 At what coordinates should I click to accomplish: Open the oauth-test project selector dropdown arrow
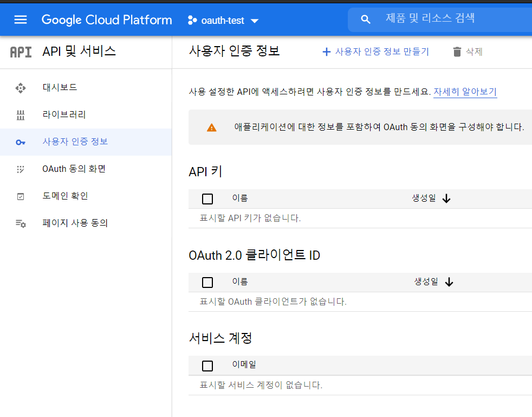pos(255,21)
